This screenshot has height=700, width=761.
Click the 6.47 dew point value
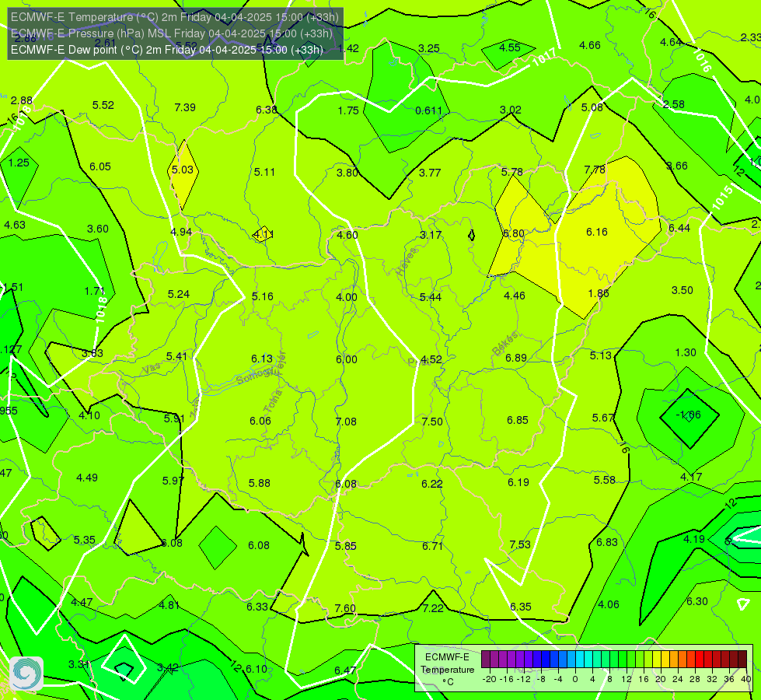[345, 671]
